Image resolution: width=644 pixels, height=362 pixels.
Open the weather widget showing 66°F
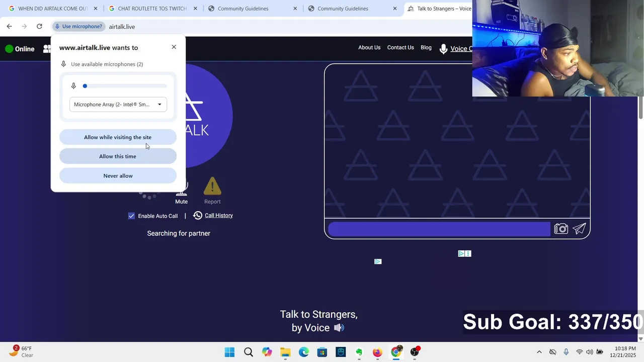click(x=20, y=352)
